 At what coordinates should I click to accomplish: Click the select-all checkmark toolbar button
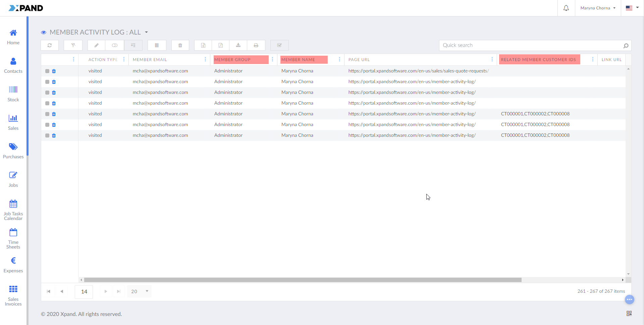point(279,45)
